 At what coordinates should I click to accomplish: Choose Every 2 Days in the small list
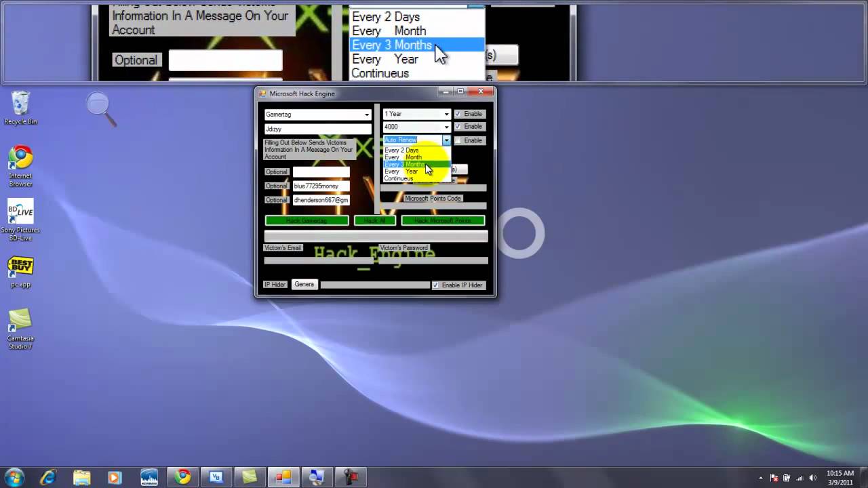pyautogui.click(x=416, y=150)
